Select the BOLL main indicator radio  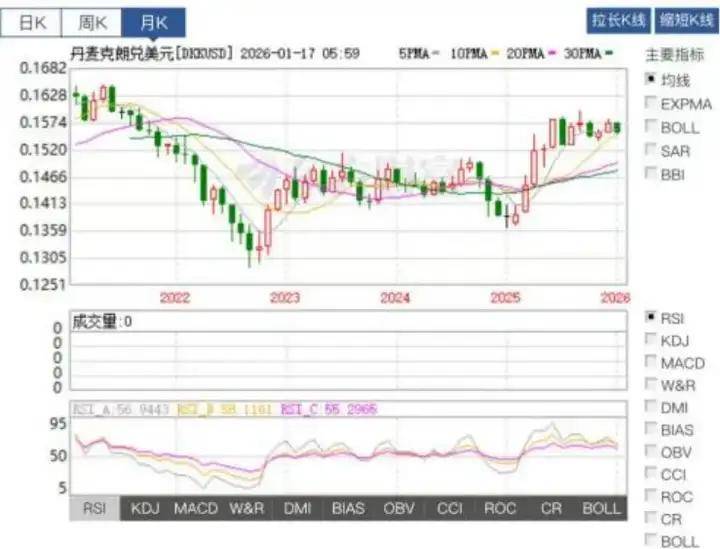click(650, 125)
